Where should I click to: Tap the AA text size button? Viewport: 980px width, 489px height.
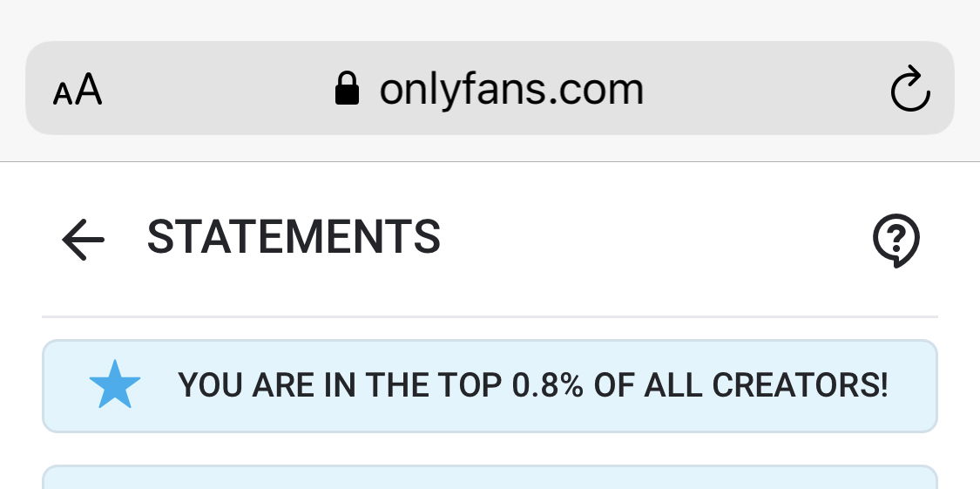coord(78,90)
